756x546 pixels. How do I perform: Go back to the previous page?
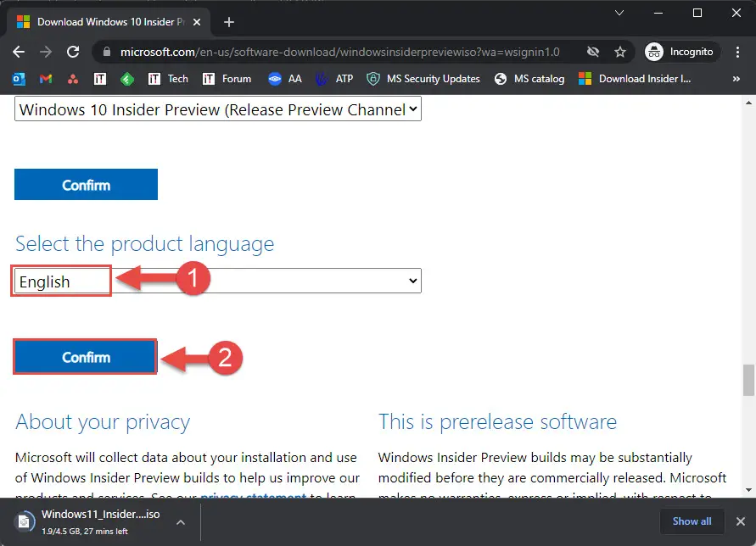(x=19, y=52)
